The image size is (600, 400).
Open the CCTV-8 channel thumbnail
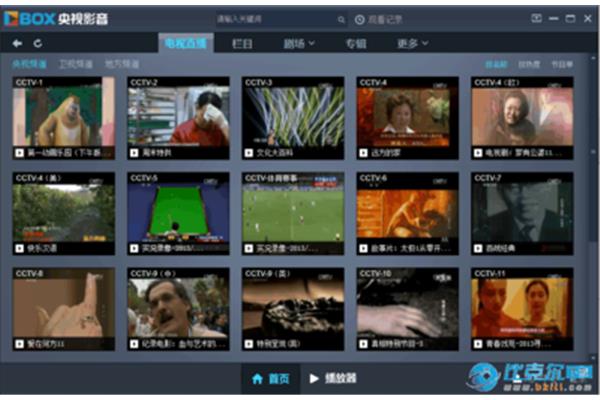point(64,309)
